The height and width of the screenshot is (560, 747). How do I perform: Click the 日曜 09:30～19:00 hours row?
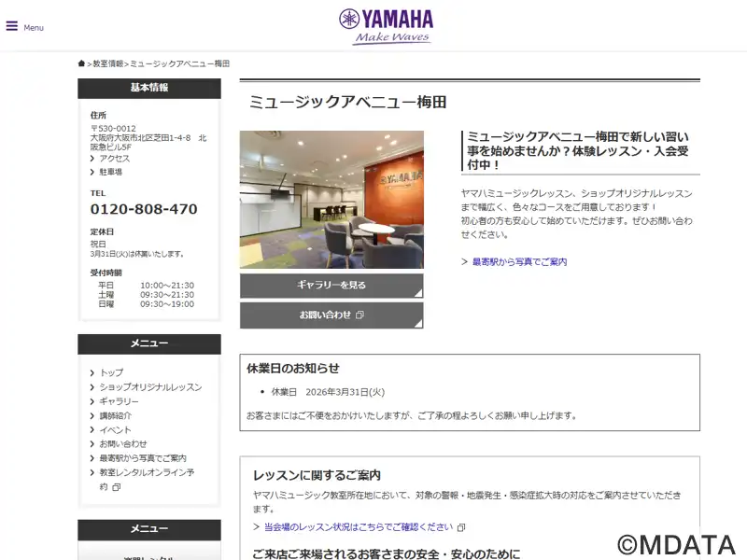[x=147, y=304]
